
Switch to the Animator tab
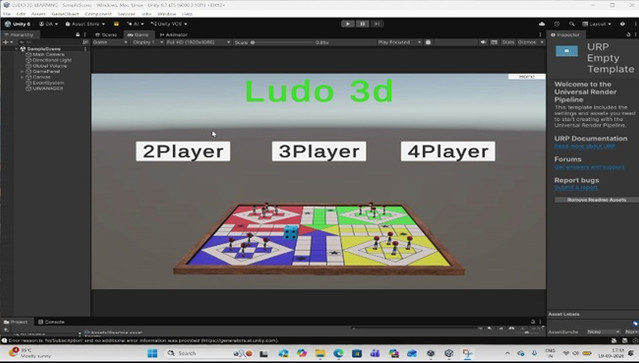click(x=174, y=35)
